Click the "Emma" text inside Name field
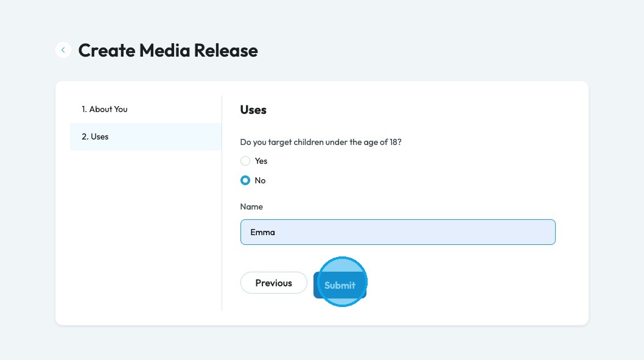The height and width of the screenshot is (360, 644). [263, 232]
